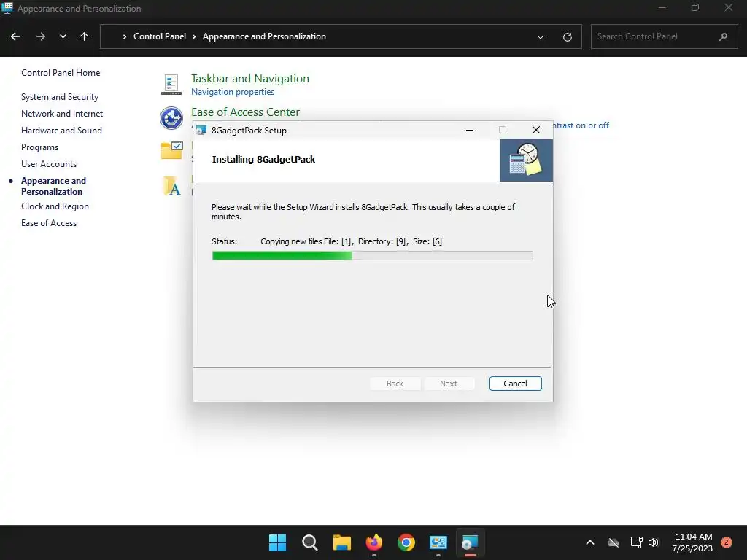Close the 8GadgetPack Setup dialog
Image resolution: width=747 pixels, height=560 pixels.
click(535, 130)
